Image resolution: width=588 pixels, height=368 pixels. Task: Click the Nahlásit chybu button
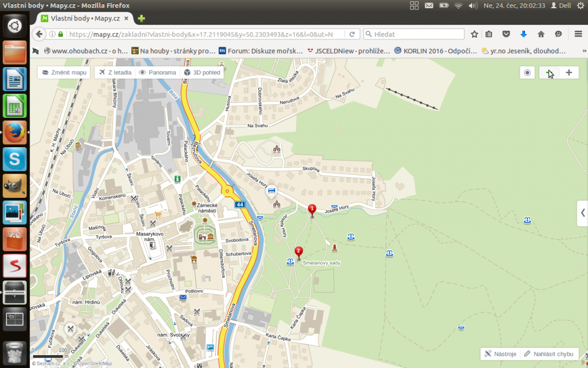(550, 354)
